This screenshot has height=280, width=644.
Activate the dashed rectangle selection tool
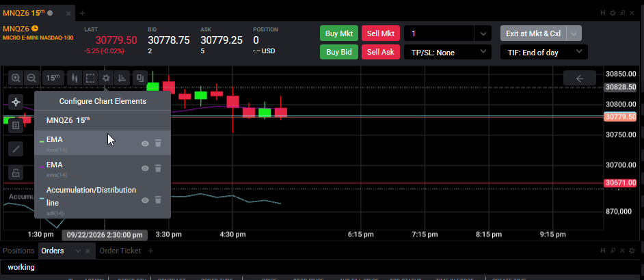pos(90,78)
